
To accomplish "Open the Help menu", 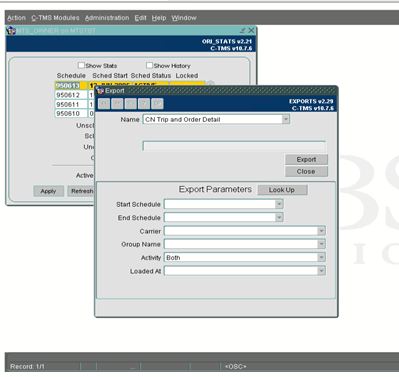I will pos(159,18).
